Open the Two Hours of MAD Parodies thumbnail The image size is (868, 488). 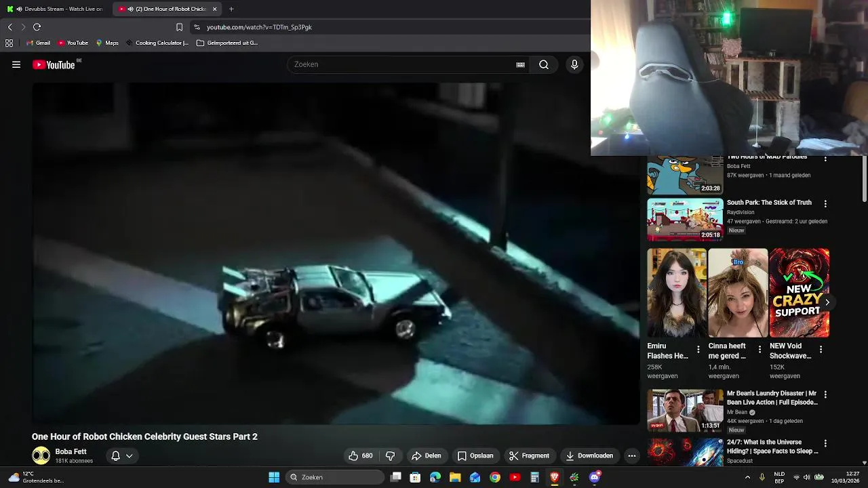pyautogui.click(x=685, y=176)
